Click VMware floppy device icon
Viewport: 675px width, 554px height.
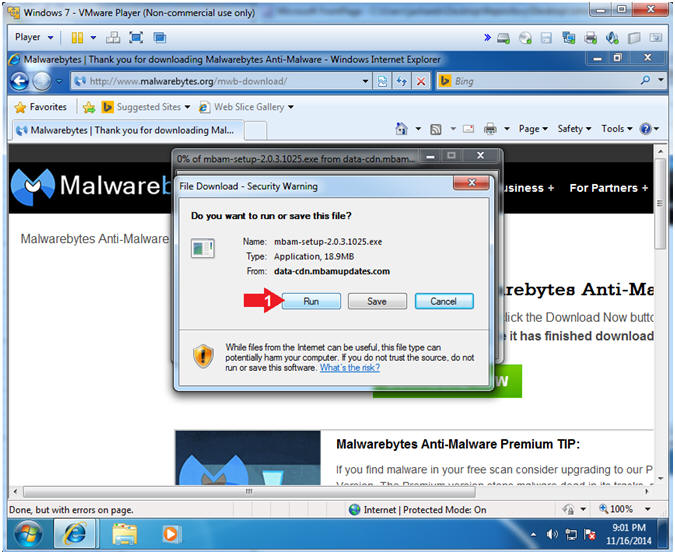546,38
